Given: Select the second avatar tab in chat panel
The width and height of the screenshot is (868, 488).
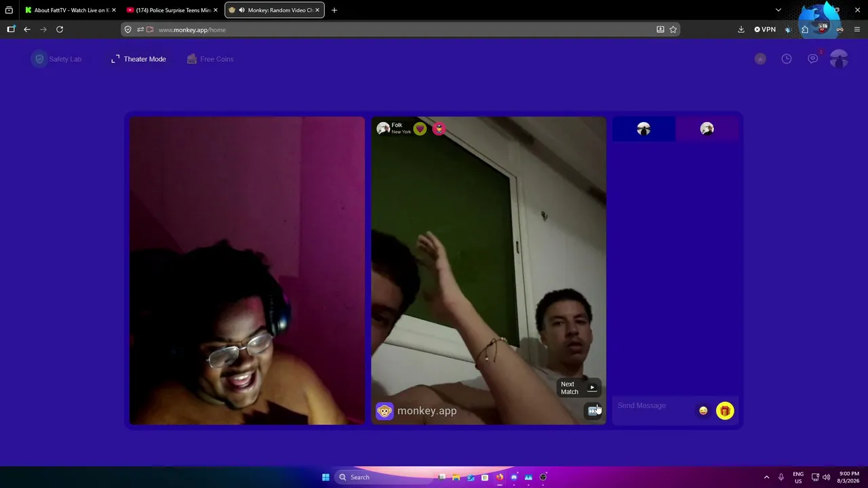Looking at the screenshot, I should click(x=707, y=129).
